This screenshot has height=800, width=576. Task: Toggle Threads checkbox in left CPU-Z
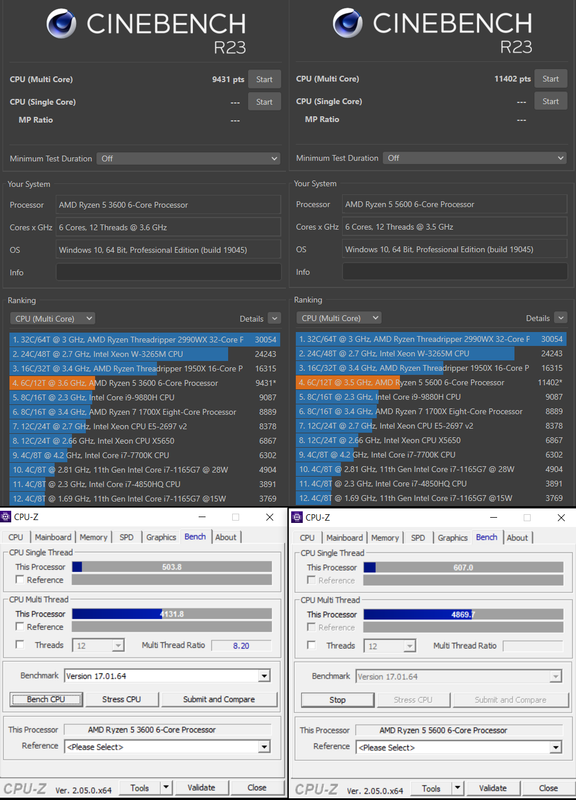pos(19,645)
